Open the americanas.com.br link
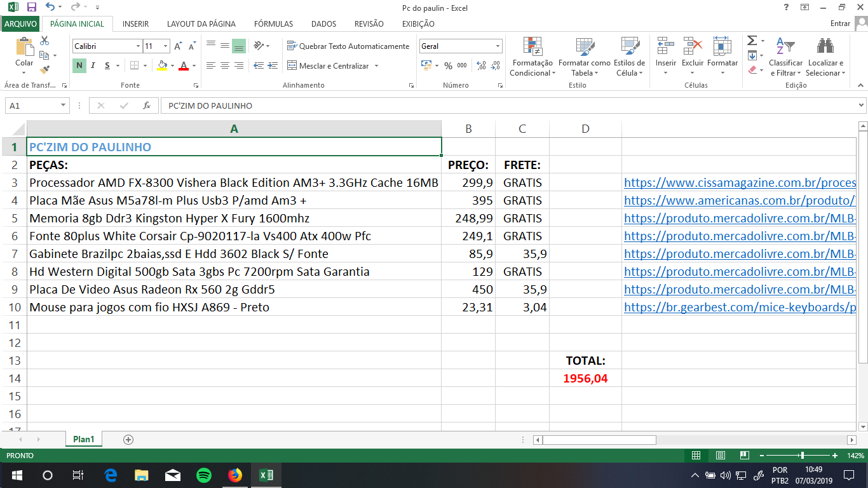 click(740, 201)
